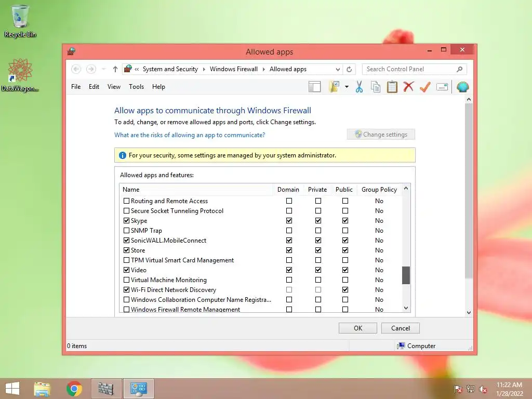Click the firewall icon in the address bar

pos(128,69)
